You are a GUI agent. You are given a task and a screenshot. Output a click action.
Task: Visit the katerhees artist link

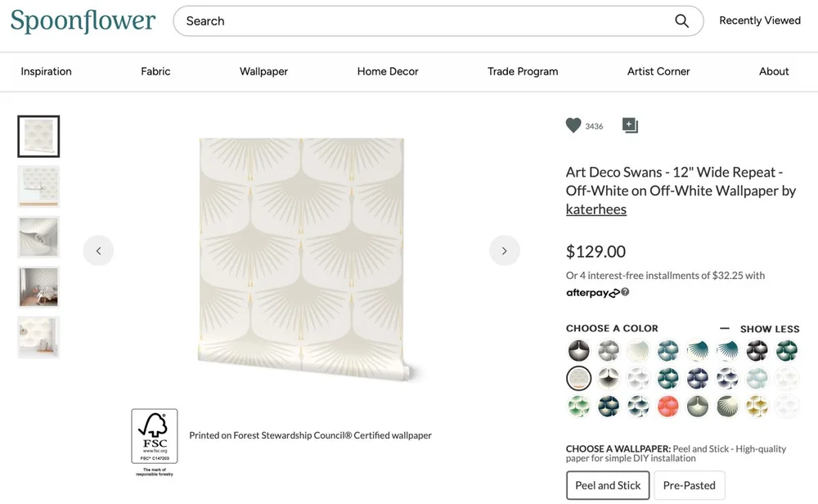[596, 209]
